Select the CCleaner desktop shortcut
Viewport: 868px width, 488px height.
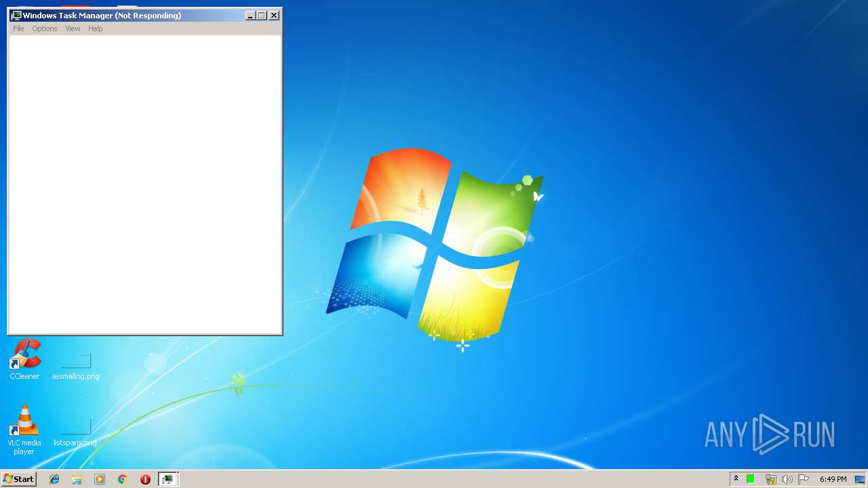point(24,359)
